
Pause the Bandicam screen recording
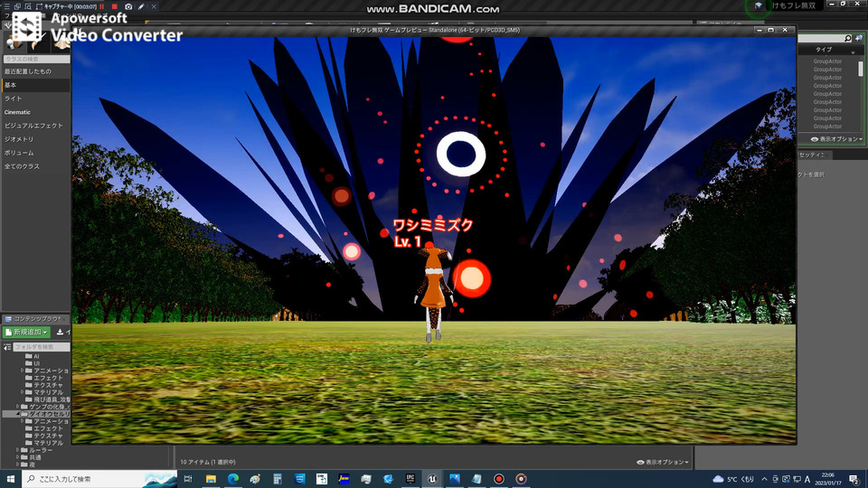(x=102, y=6)
